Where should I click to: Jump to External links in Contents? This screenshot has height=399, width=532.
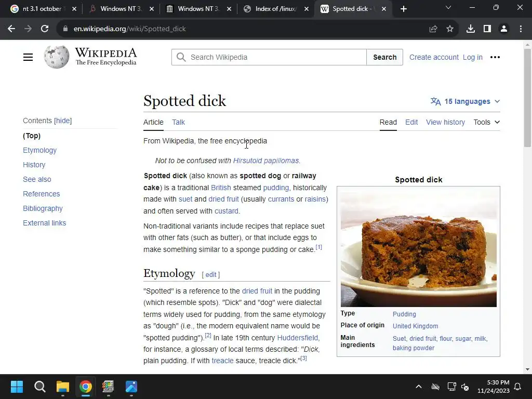click(x=45, y=223)
